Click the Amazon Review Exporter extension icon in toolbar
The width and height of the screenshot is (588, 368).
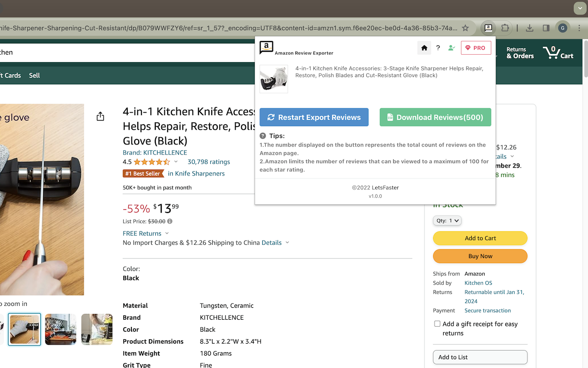coord(488,28)
